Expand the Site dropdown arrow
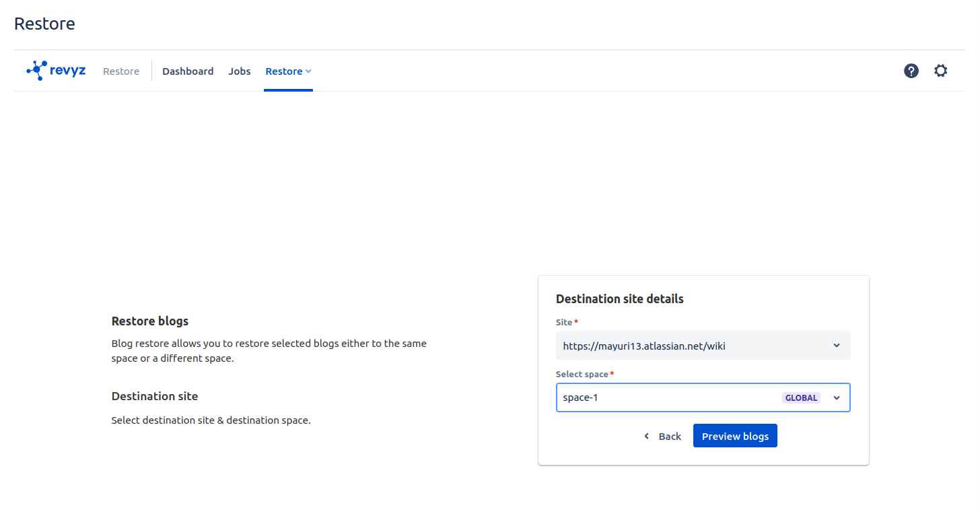 pyautogui.click(x=837, y=346)
